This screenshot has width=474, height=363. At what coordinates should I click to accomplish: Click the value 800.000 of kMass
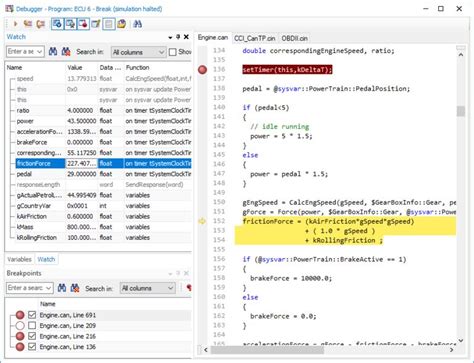[82, 227]
